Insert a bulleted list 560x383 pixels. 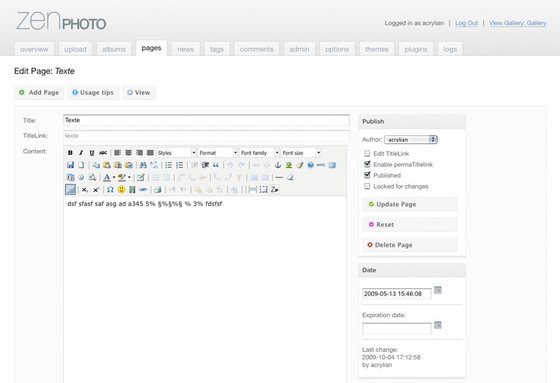pos(168,165)
